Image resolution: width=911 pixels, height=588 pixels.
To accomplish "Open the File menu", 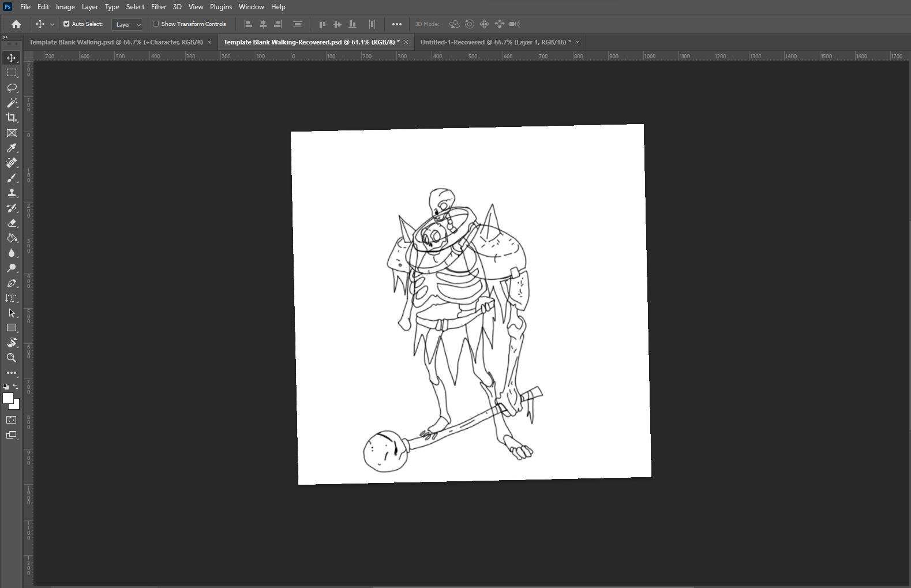I will click(25, 7).
